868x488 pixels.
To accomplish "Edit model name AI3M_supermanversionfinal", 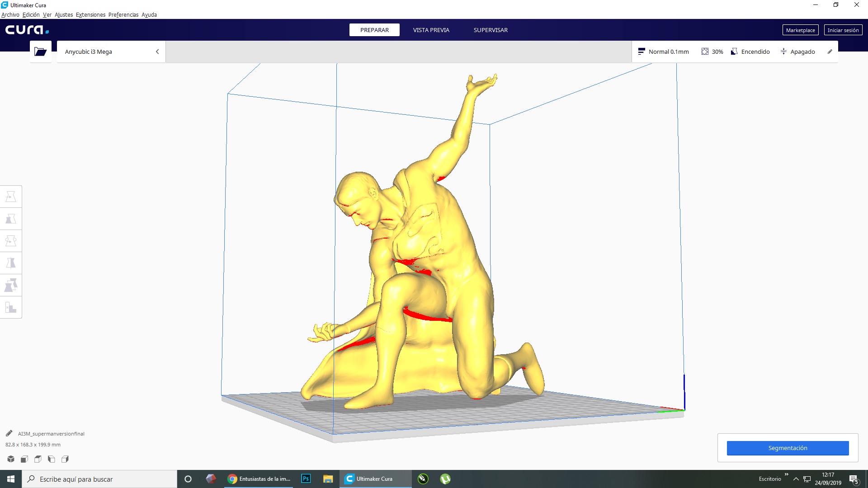I will pos(9,433).
